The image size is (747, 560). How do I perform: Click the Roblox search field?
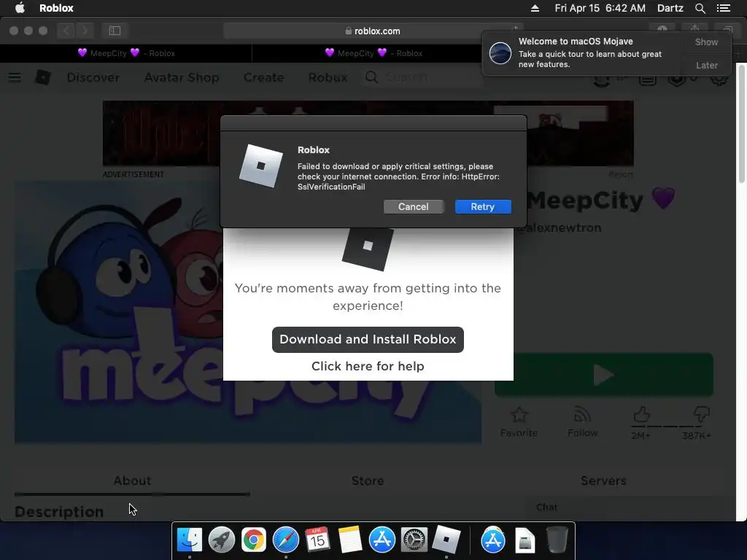[x=423, y=77]
